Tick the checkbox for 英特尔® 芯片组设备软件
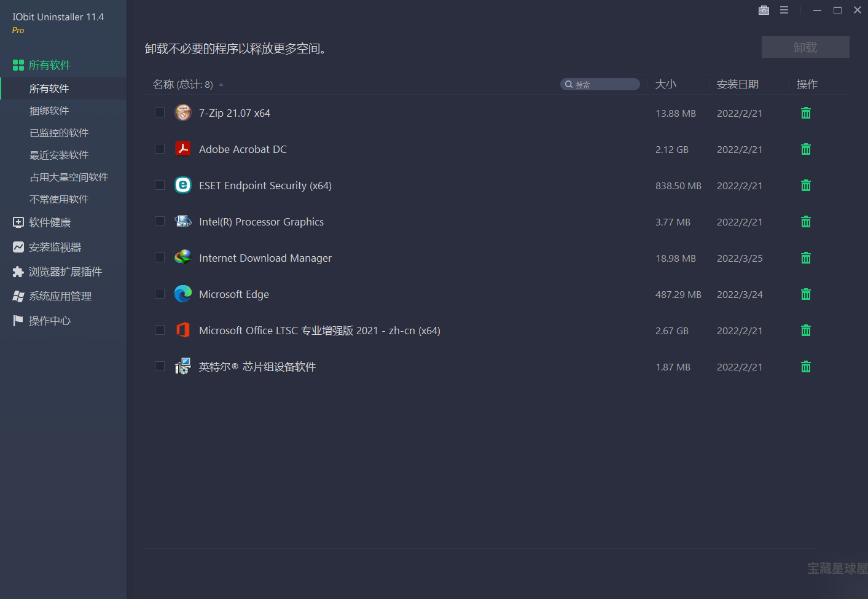The height and width of the screenshot is (599, 868). click(160, 366)
